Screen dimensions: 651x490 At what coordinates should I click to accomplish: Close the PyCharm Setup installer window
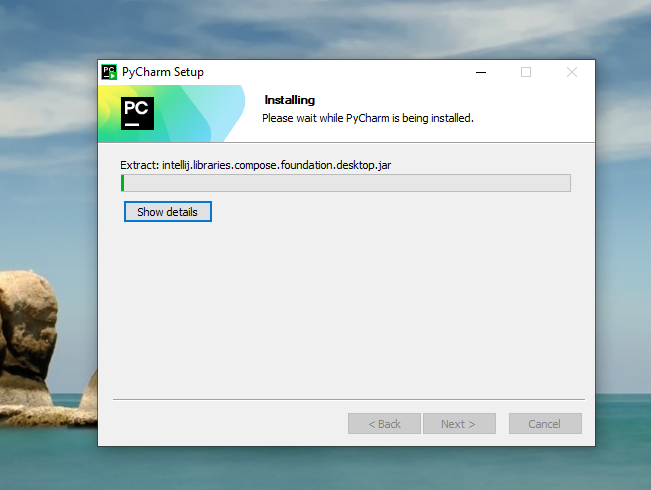[x=572, y=72]
